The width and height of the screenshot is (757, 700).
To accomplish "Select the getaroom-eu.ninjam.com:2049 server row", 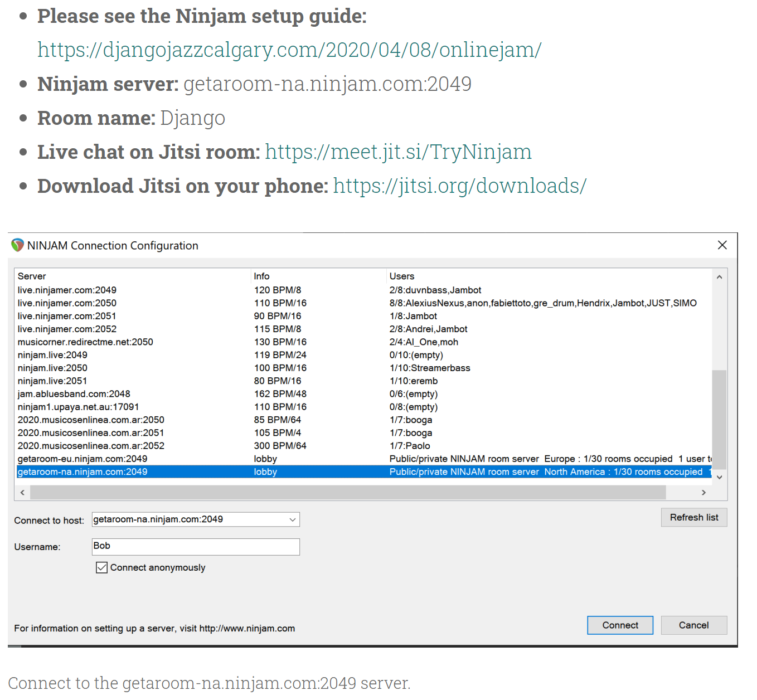I will tap(83, 459).
